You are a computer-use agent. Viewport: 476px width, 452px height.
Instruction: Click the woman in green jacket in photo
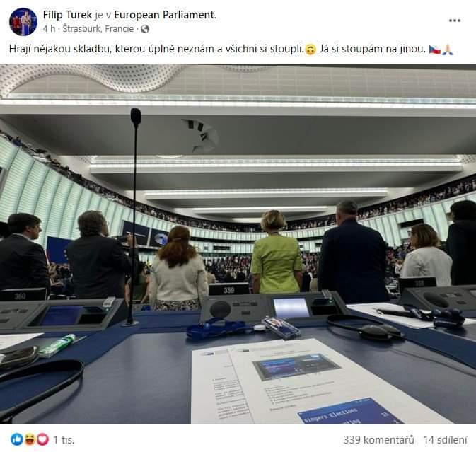[x=276, y=253]
